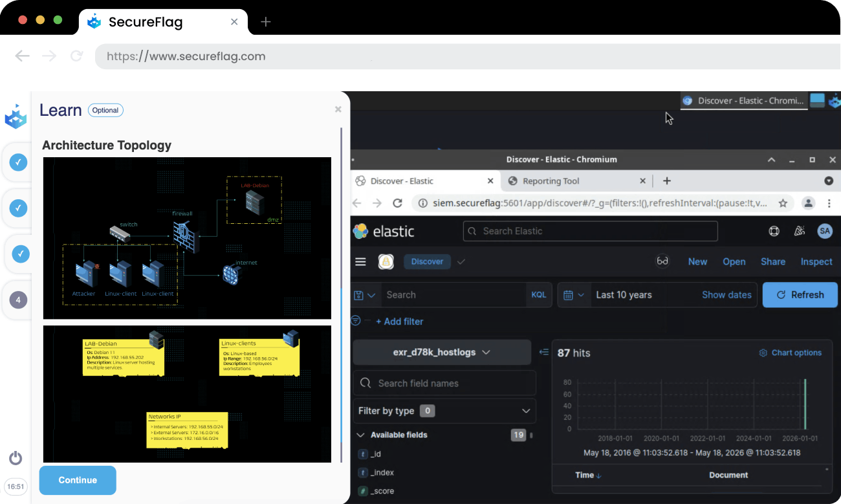Click Open in the Discover menu
Image resolution: width=841 pixels, height=504 pixels.
[734, 261]
